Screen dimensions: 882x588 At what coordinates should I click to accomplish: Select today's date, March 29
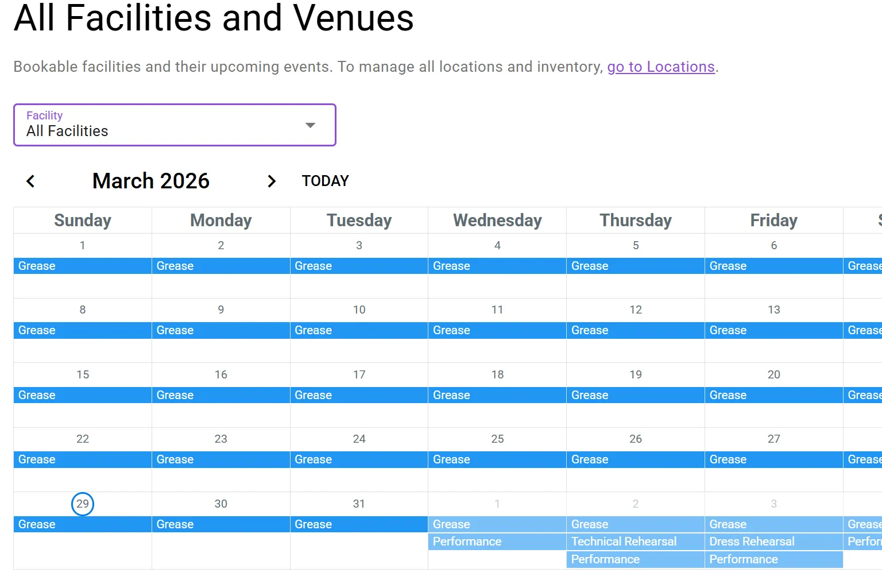point(83,504)
